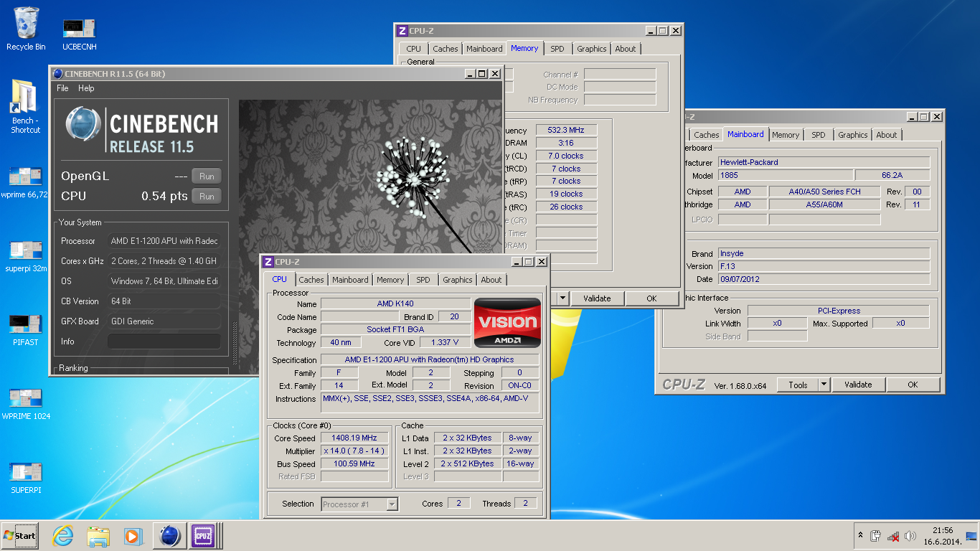Select the Memory tab in front CPU-Z

coord(390,280)
